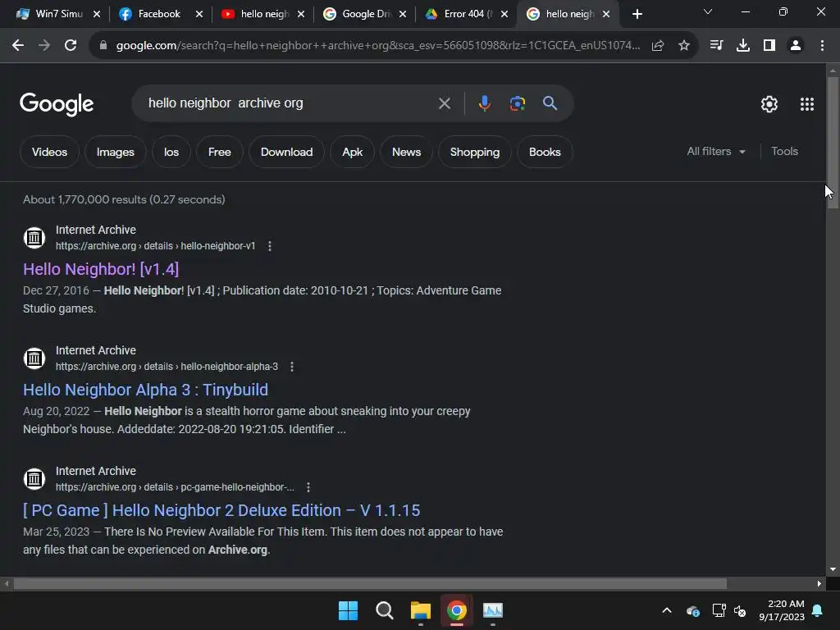Open the notification bell in system tray
The height and width of the screenshot is (630, 840).
coord(818,610)
